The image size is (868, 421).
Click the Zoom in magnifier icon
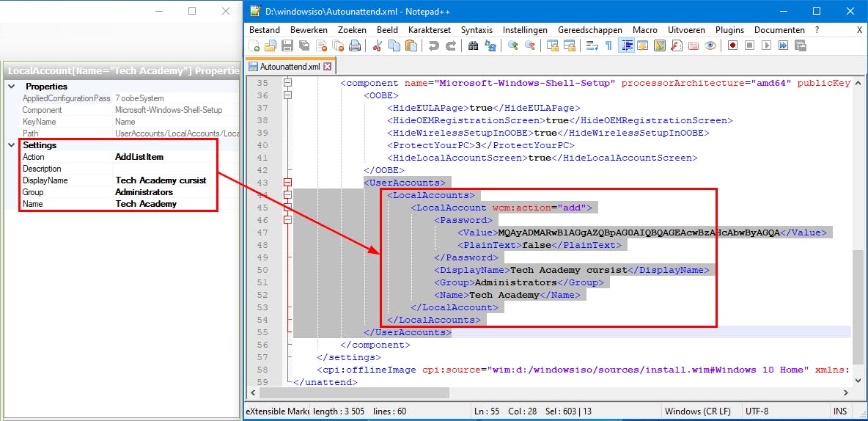pos(512,46)
